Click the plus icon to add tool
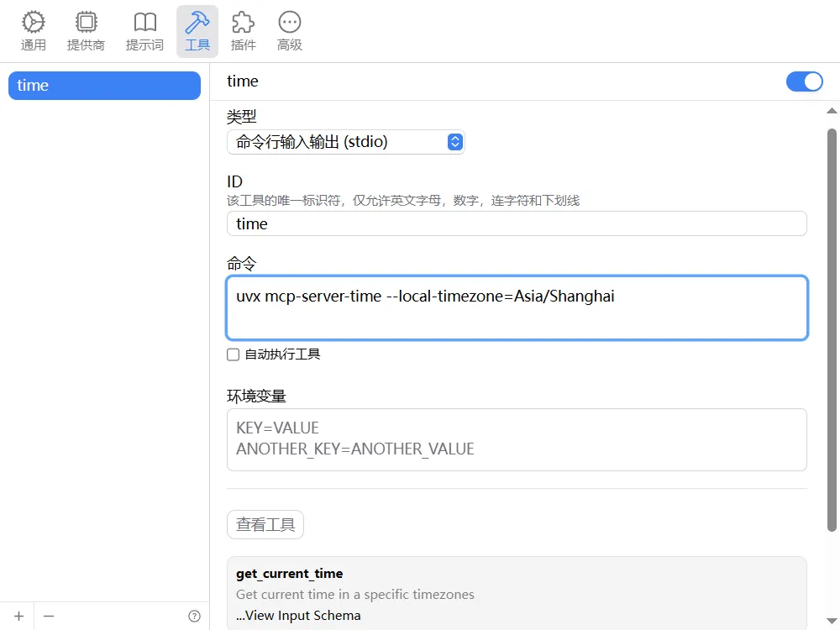The height and width of the screenshot is (630, 840). (x=18, y=616)
